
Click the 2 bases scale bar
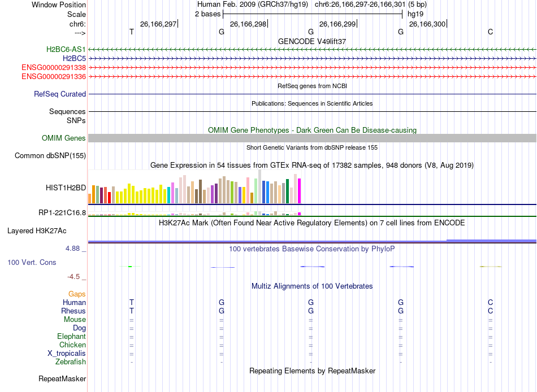pyautogui.click(x=313, y=14)
